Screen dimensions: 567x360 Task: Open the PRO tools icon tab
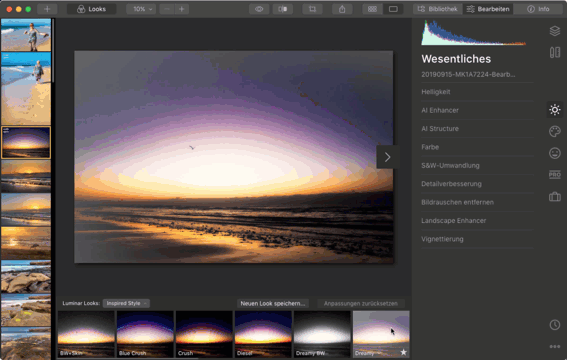[555, 175]
